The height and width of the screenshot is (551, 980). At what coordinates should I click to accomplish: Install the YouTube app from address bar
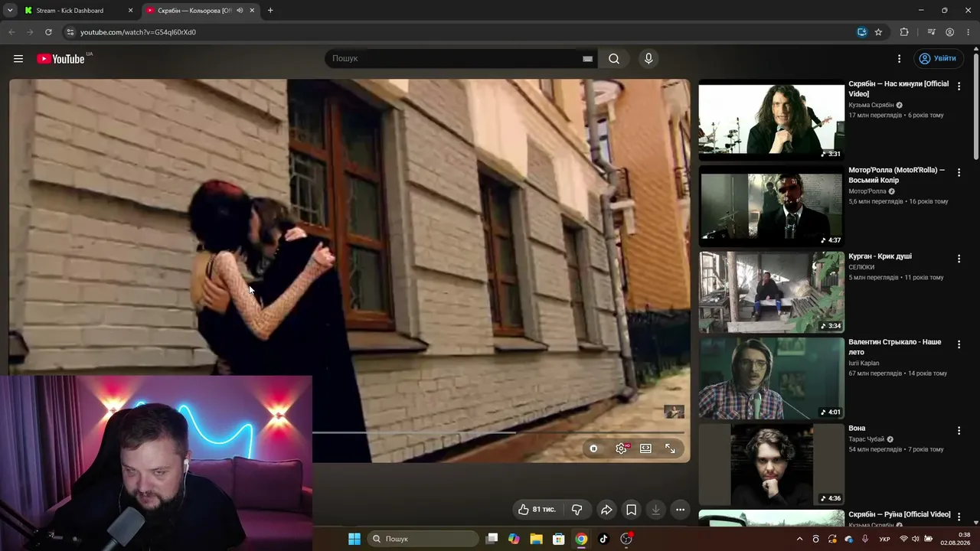coord(862,32)
